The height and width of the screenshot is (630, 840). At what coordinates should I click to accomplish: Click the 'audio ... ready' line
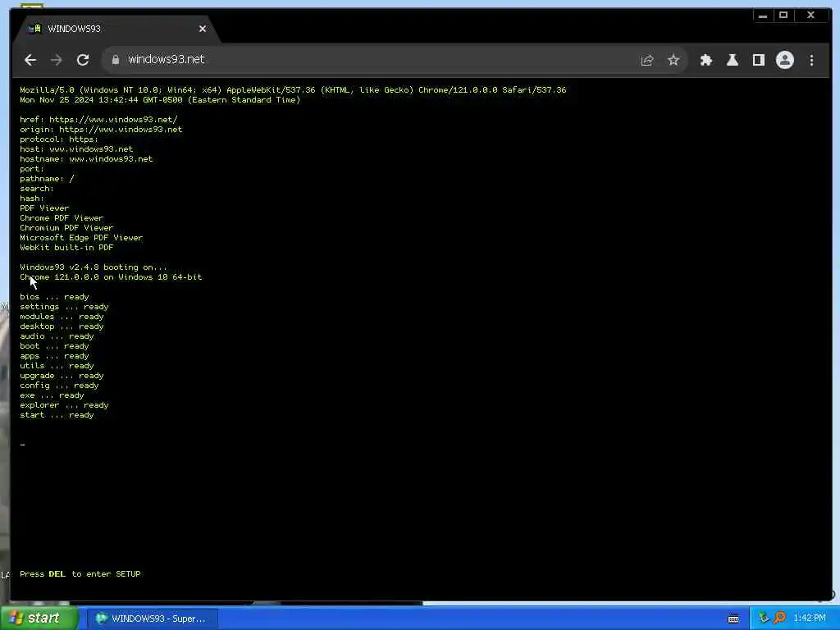[x=57, y=336]
